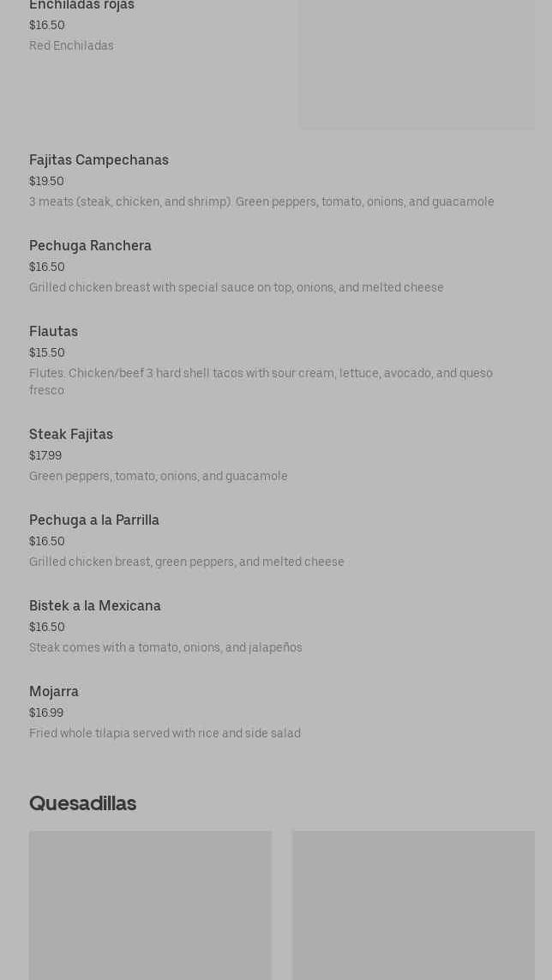Open Bistek a la Mexicana item
This screenshot has width=552, height=980.
tap(95, 606)
